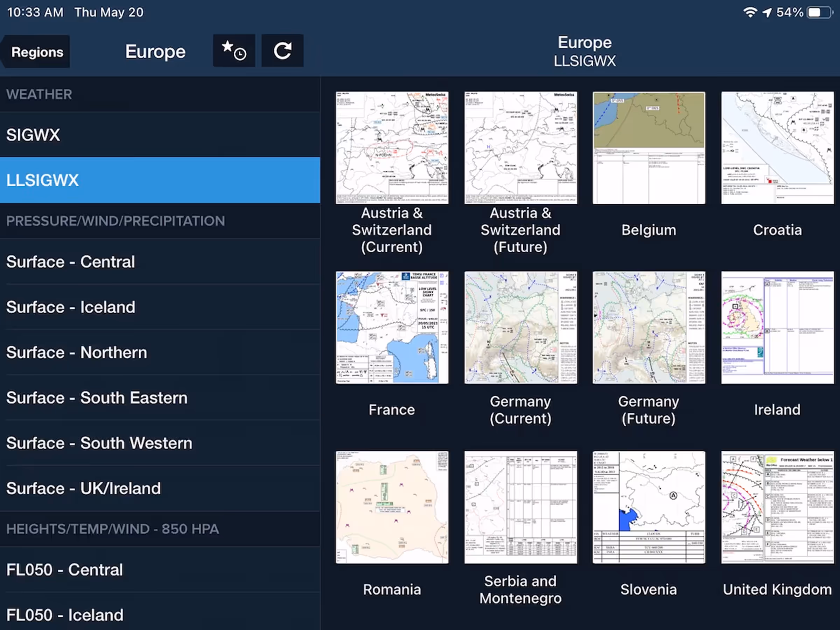The height and width of the screenshot is (630, 840).
Task: Go back using the Regions button
Action: 37,52
